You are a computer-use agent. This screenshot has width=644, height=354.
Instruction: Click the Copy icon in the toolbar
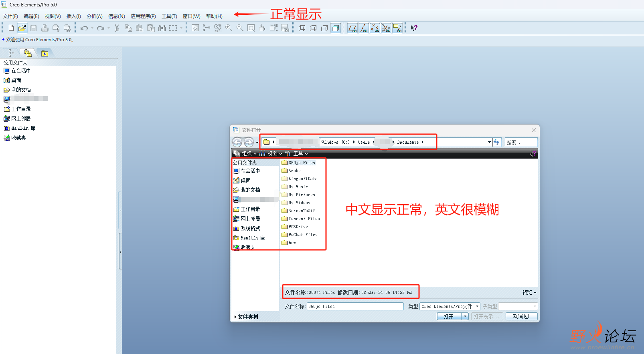[128, 28]
